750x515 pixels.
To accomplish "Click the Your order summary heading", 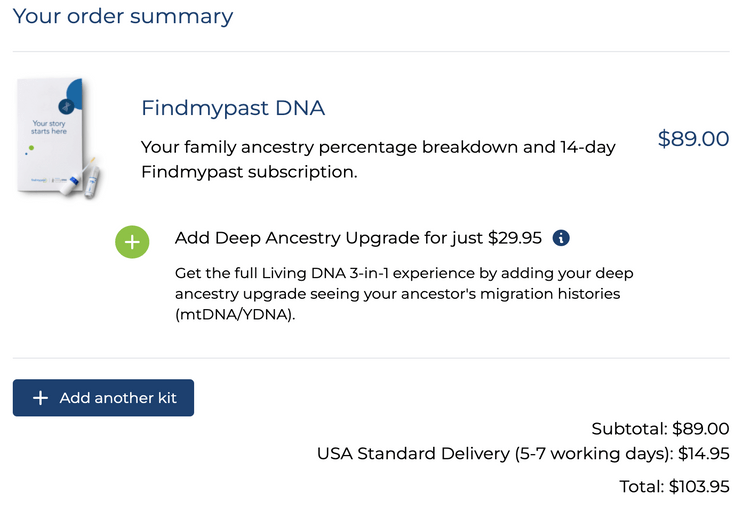I will point(122,16).
